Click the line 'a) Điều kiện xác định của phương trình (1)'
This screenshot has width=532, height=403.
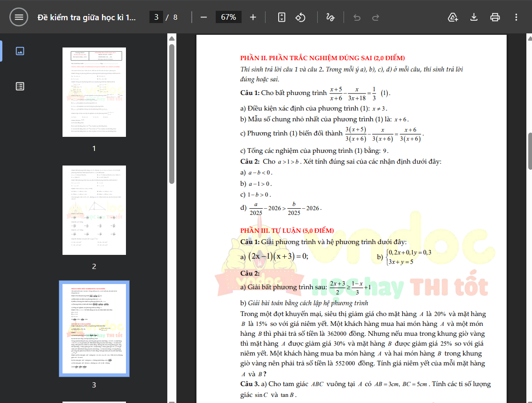pos(314,108)
